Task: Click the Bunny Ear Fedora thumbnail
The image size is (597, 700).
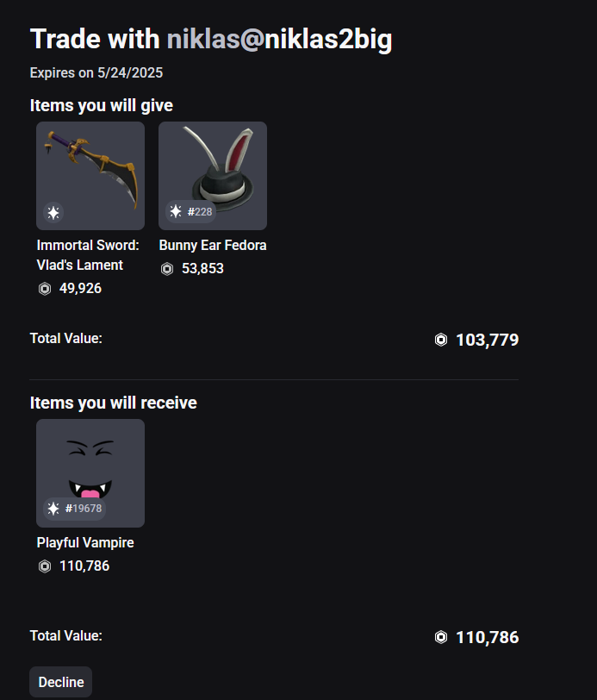Action: pos(212,175)
